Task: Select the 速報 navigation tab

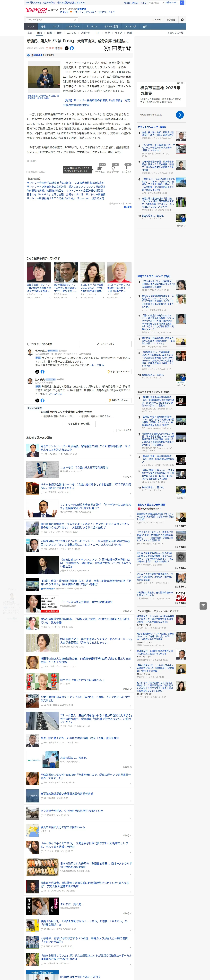Action: [x=43, y=26]
